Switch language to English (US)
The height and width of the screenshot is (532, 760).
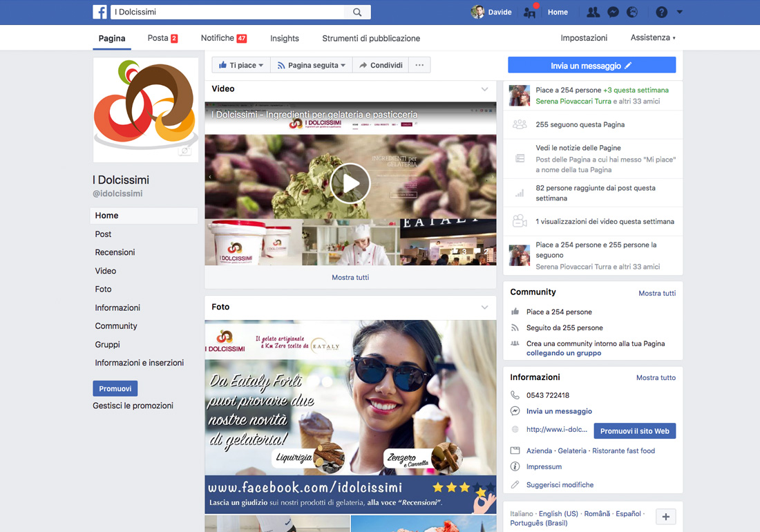558,513
